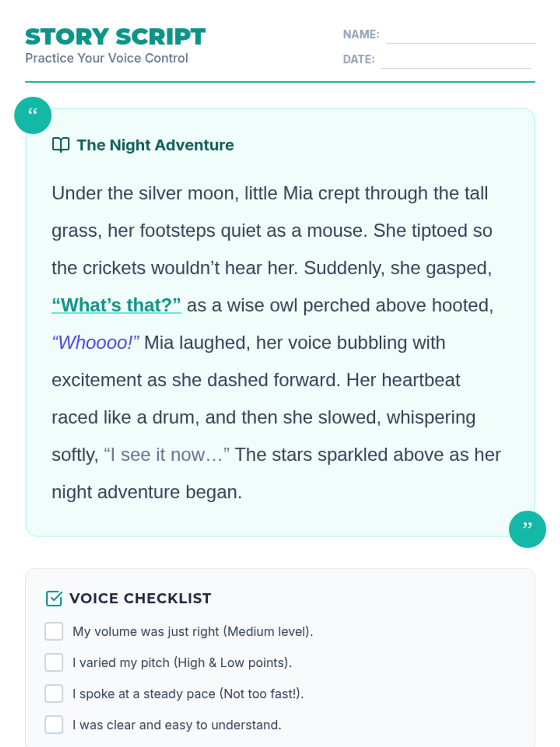Image resolution: width=560 pixels, height=747 pixels.
Task: Click the VOICE CHECKLIST heading text
Action: [140, 598]
